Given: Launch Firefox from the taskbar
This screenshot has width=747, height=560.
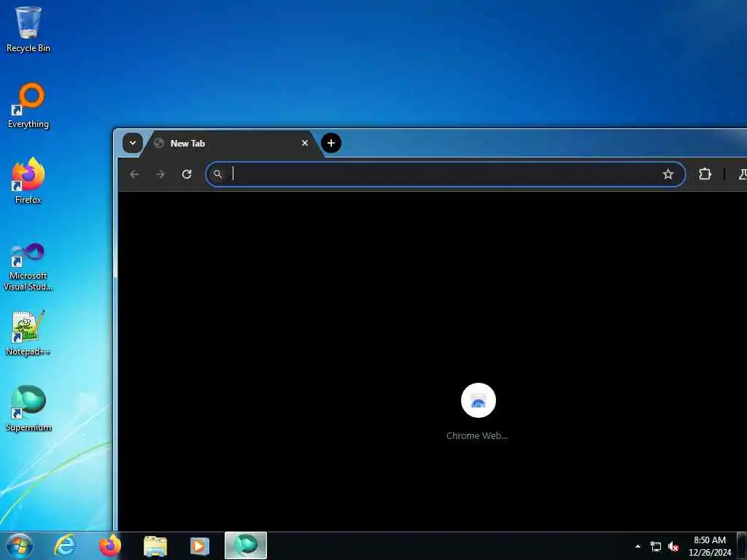Looking at the screenshot, I should tap(110, 545).
